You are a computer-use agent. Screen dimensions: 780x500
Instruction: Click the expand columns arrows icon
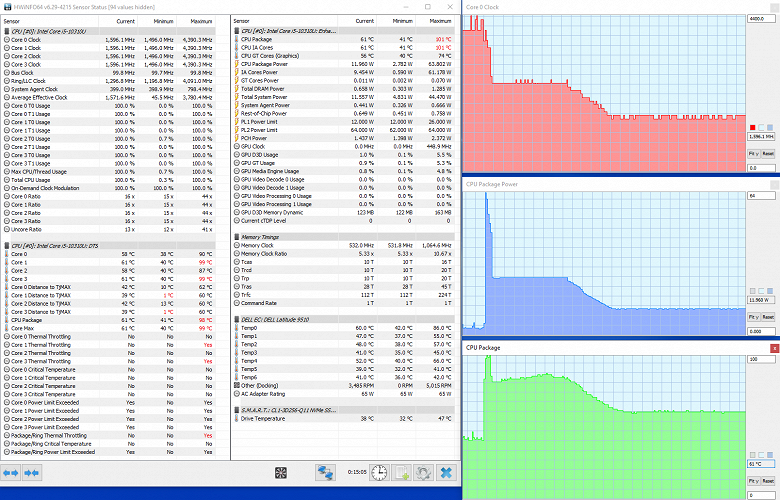[x=10, y=473]
